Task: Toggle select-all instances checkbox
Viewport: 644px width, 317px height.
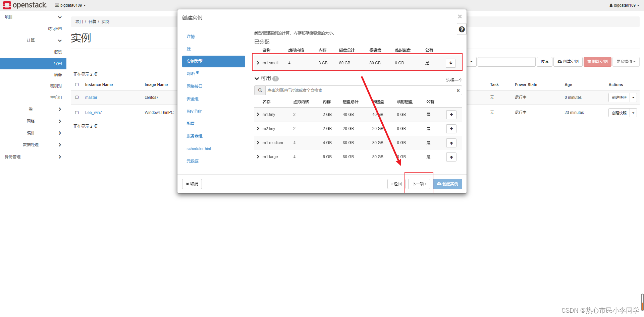Action: coord(77,84)
